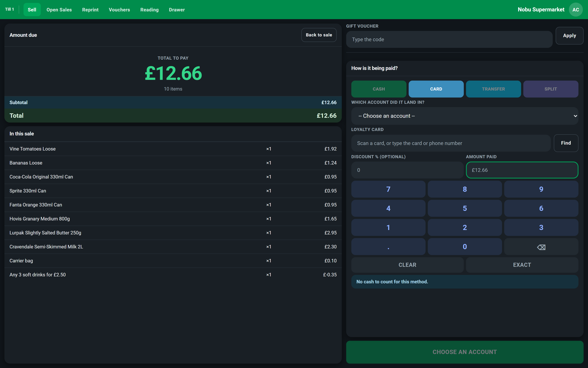Select the Carrier bag line
Image resolution: width=588 pixels, height=368 pixels.
pyautogui.click(x=173, y=261)
